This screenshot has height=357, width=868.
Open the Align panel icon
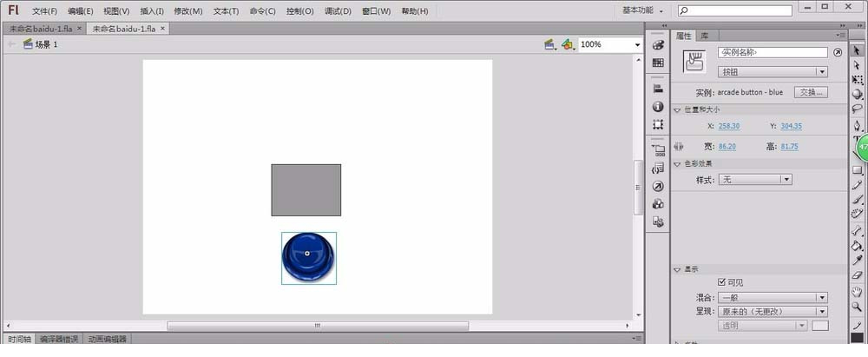click(x=658, y=88)
